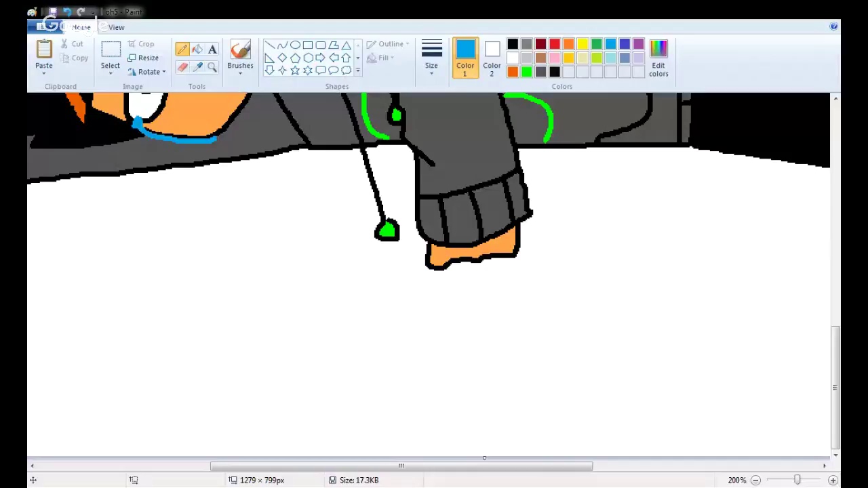
Task: Choose the Diamond shape
Action: pos(282,58)
